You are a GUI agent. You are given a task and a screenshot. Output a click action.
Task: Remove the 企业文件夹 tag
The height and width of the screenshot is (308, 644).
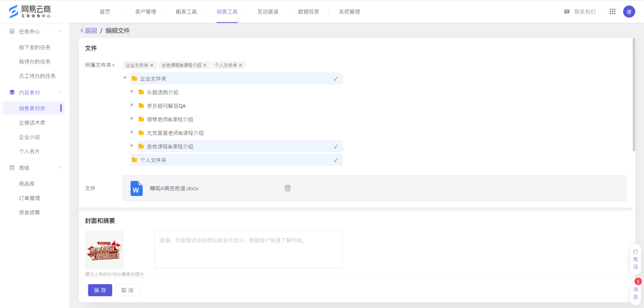coord(151,65)
